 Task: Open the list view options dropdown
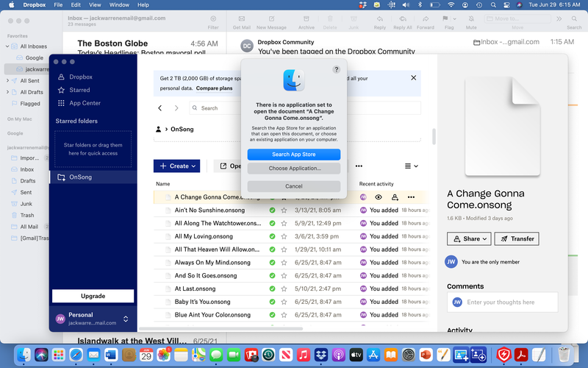tap(412, 166)
